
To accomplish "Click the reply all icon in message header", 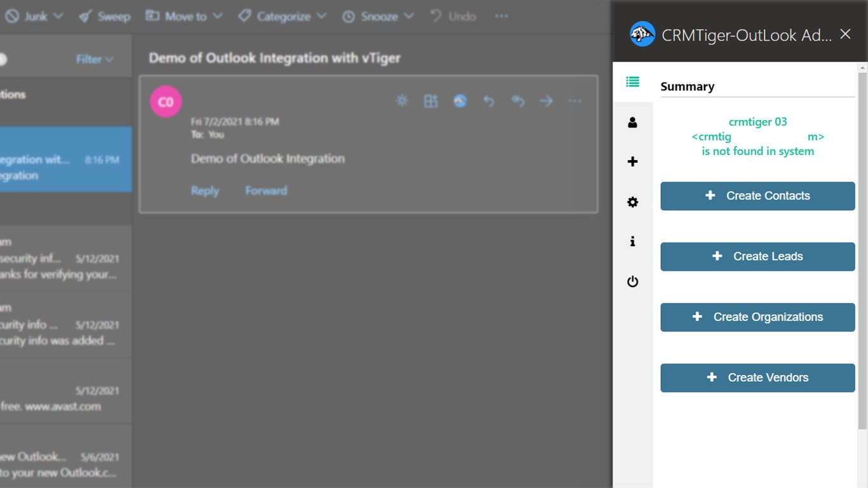I will coord(518,100).
